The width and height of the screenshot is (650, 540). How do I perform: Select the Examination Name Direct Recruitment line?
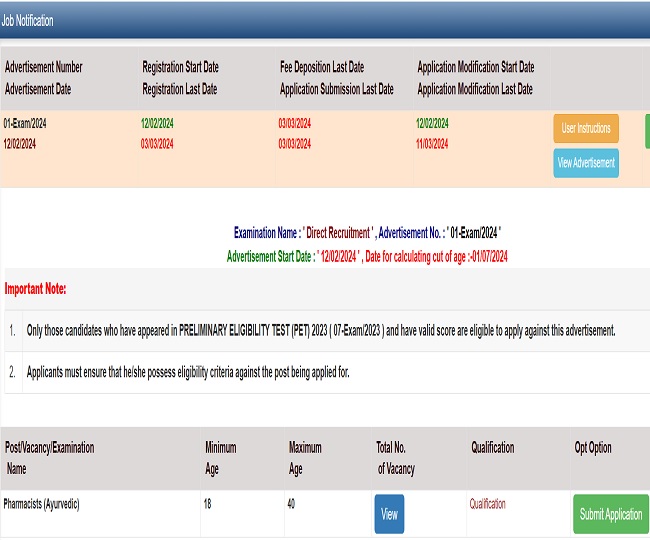[367, 232]
